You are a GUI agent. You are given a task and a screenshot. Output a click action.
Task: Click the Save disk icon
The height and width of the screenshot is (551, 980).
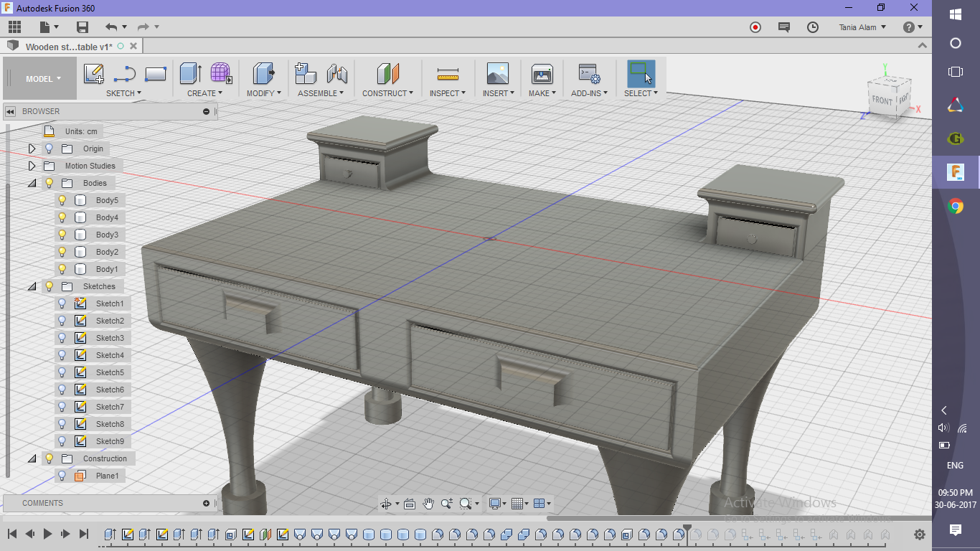[83, 27]
